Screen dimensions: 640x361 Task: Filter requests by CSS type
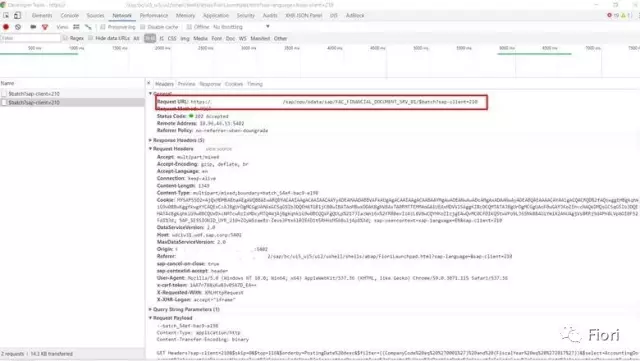[x=172, y=38]
